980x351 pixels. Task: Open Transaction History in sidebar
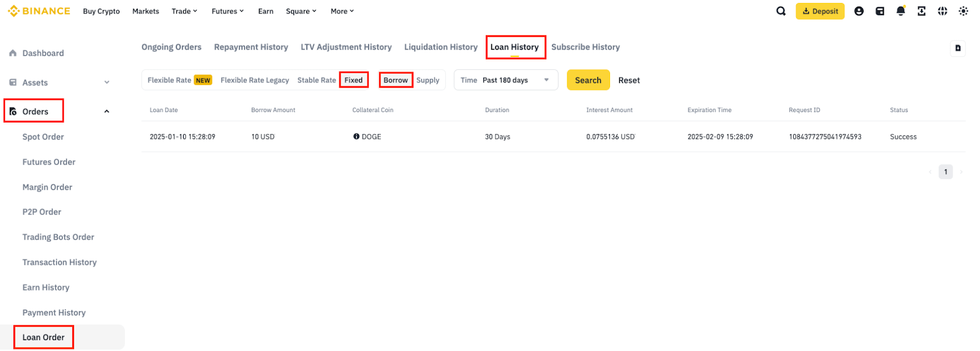59,262
